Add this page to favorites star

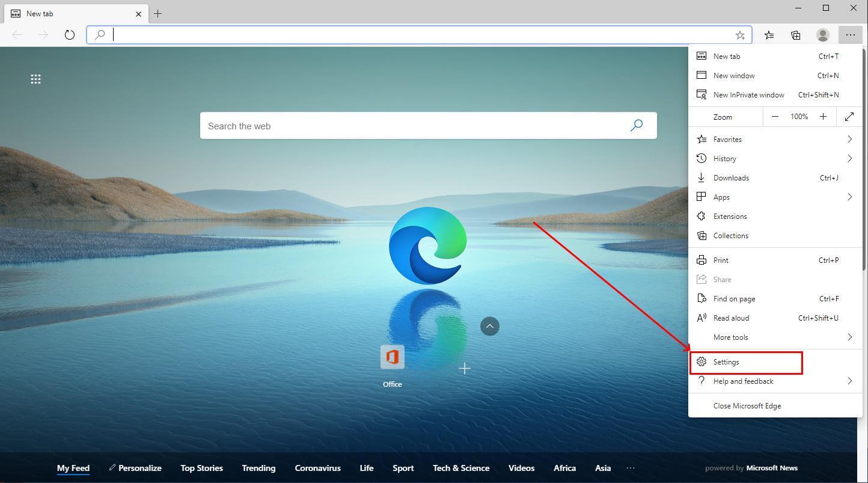[x=740, y=35]
